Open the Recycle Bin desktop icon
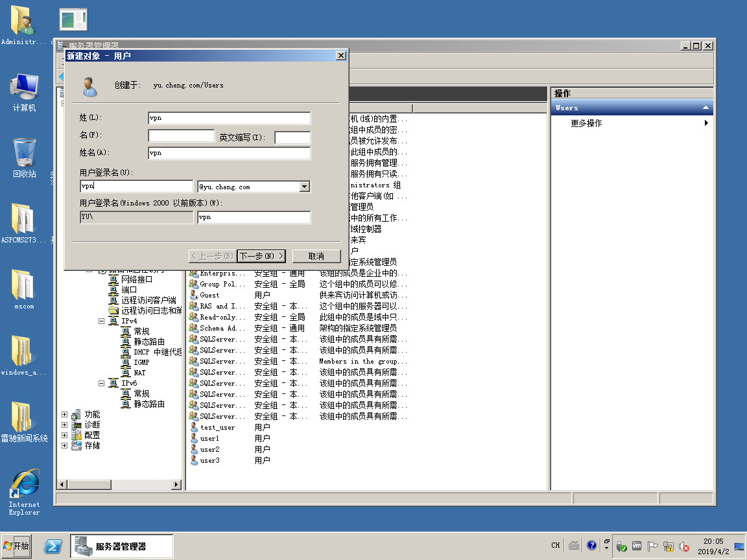Image resolution: width=747 pixels, height=560 pixels. 24,154
